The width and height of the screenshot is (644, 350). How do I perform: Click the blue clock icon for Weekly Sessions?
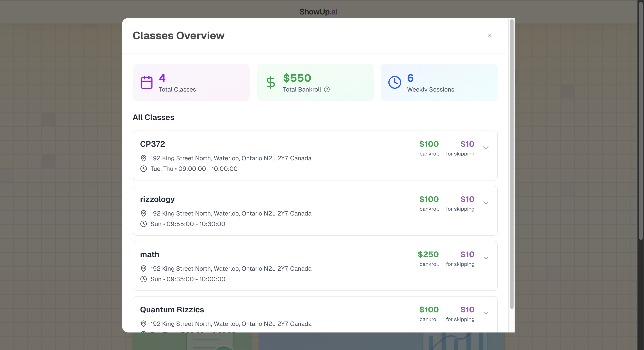click(x=395, y=82)
